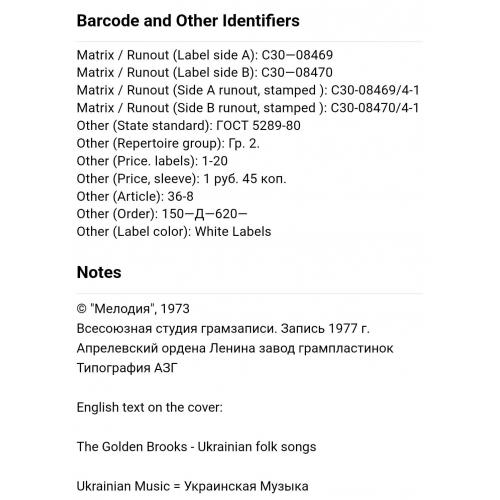Viewport: 500px width, 500px height.
Task: Click the Price labels 1-20 entry
Action: pos(152,161)
